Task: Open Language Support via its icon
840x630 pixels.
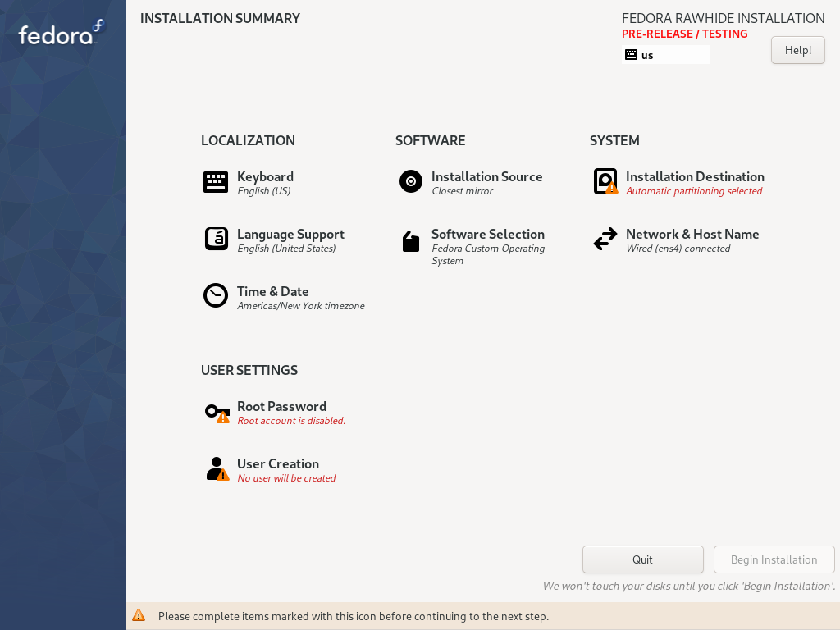Action: click(216, 239)
